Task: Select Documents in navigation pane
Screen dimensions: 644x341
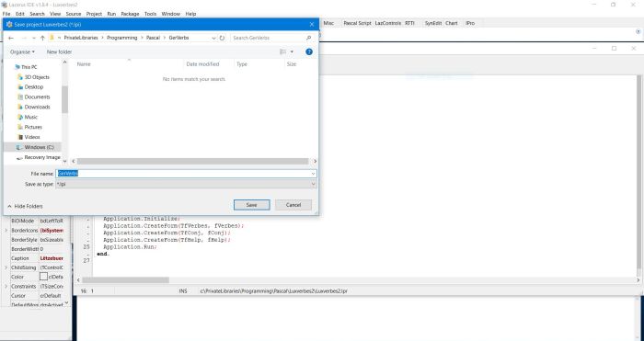Action: pos(37,97)
